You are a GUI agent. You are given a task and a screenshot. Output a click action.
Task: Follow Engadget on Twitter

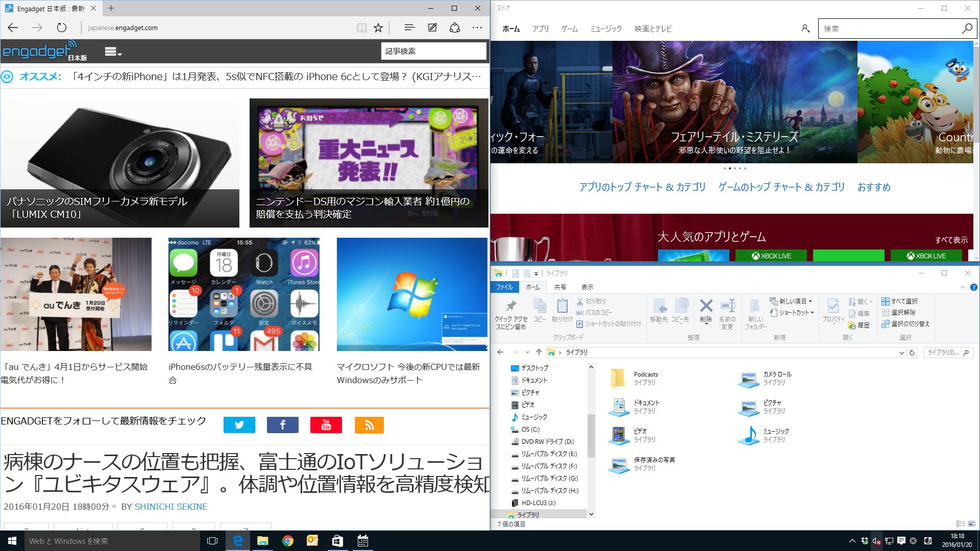point(239,425)
